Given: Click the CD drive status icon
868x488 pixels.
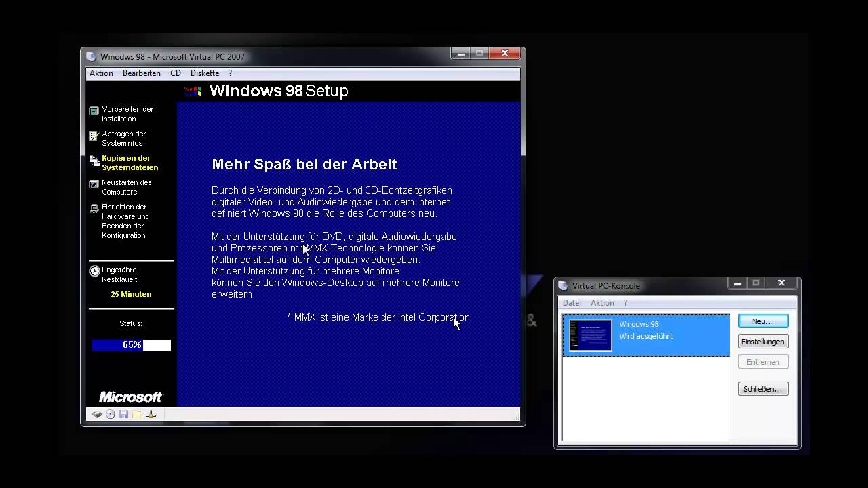Looking at the screenshot, I should [x=111, y=414].
